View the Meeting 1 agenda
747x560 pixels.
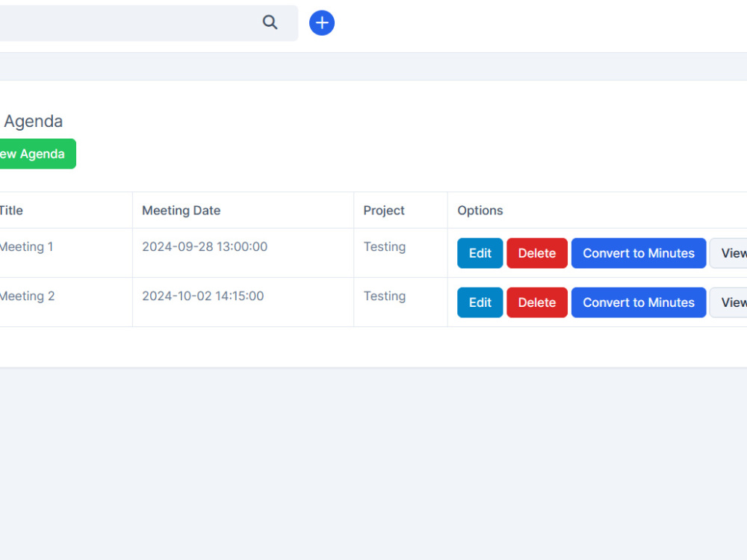click(728, 253)
